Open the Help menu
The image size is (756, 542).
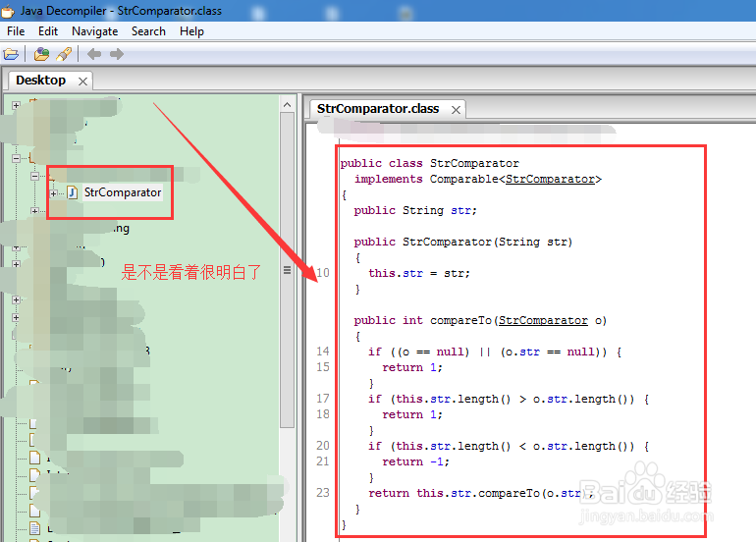pos(191,31)
